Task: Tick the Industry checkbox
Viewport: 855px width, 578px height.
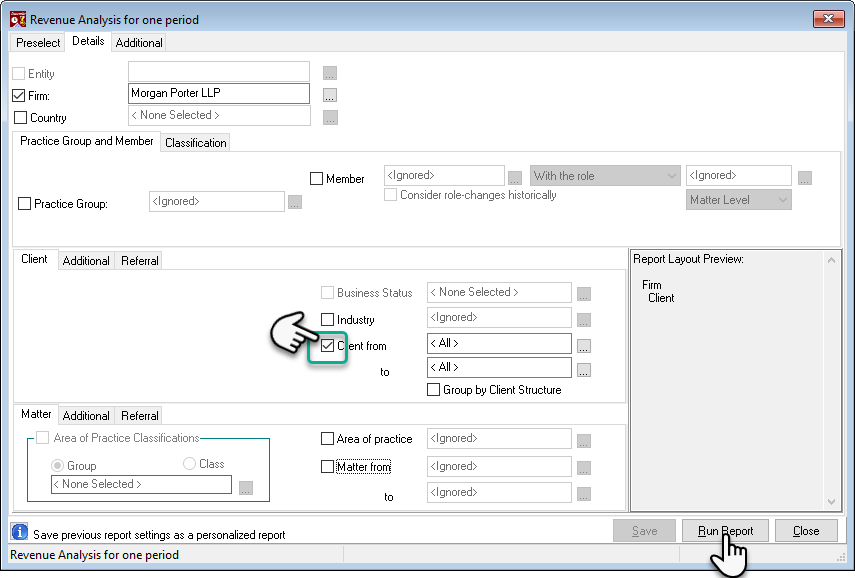Action: point(327,319)
